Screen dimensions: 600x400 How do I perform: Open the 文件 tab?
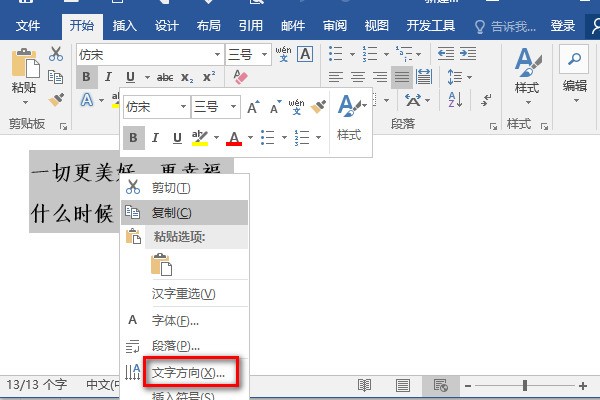pos(28,26)
